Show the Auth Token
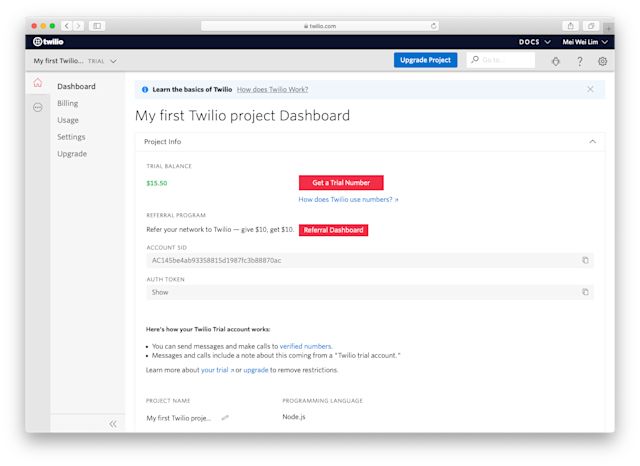 coord(160,292)
